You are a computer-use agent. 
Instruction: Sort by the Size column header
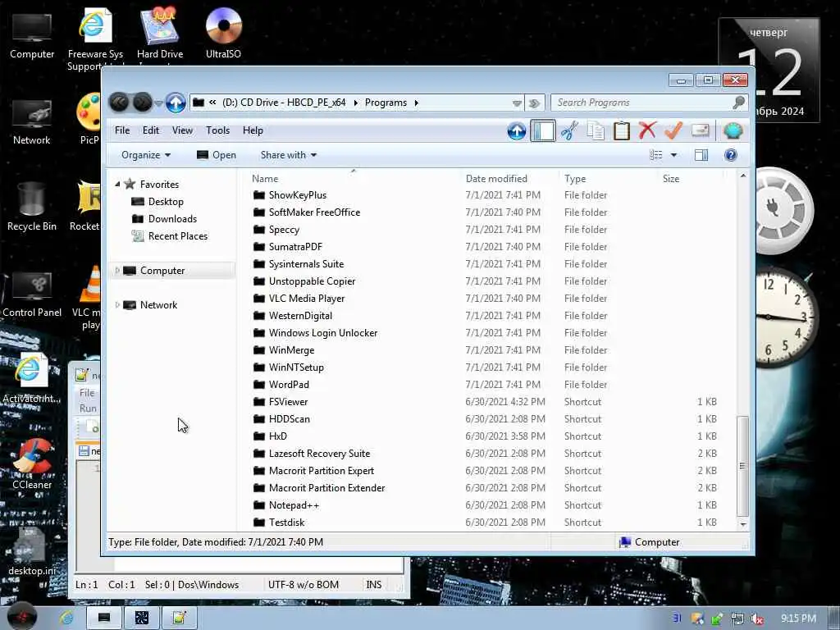671,178
